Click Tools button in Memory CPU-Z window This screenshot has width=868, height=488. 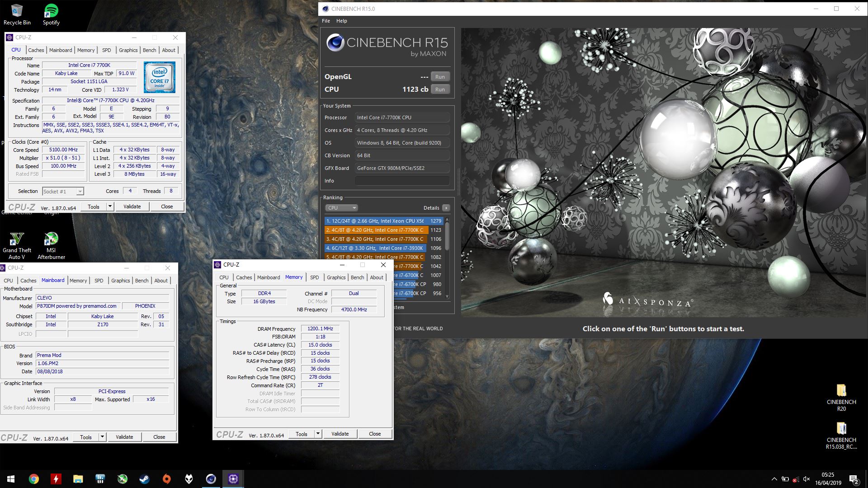(302, 434)
